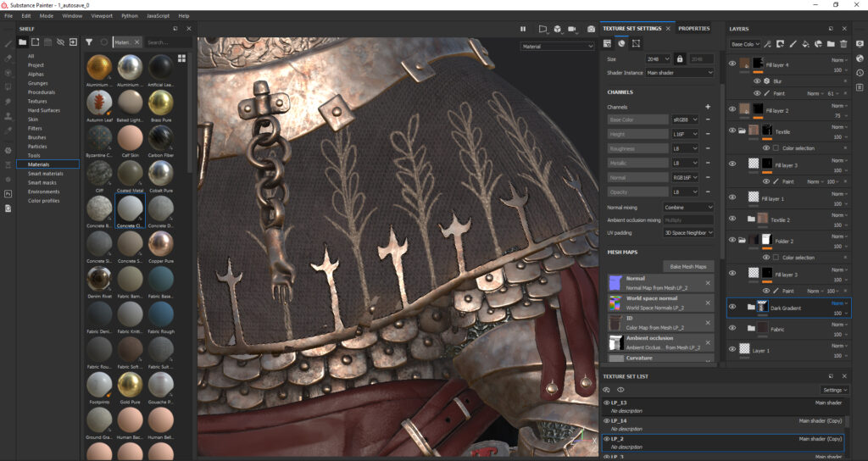
Task: Add a channel with the plus icon
Action: pos(708,107)
